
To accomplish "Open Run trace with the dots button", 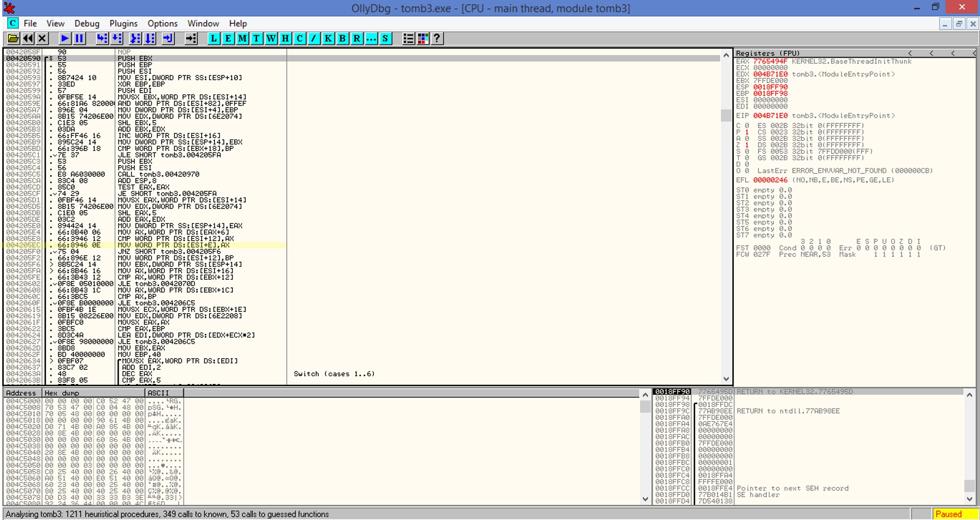I will [x=371, y=38].
